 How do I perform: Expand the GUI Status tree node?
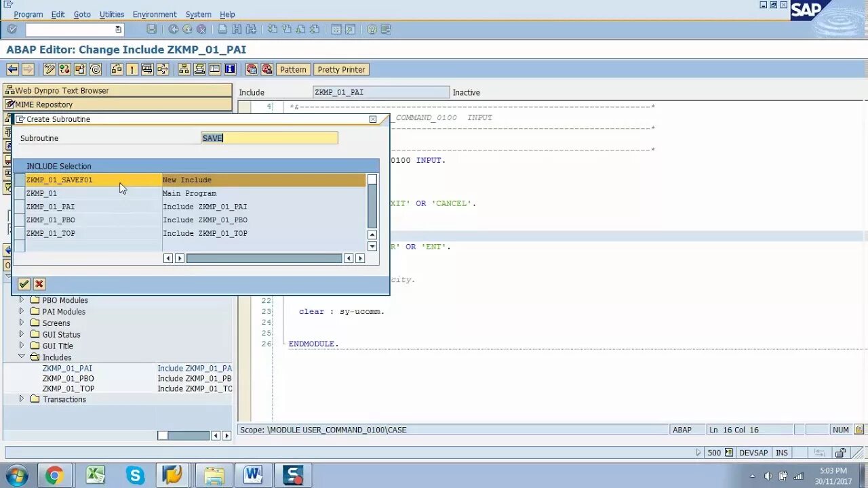click(21, 334)
